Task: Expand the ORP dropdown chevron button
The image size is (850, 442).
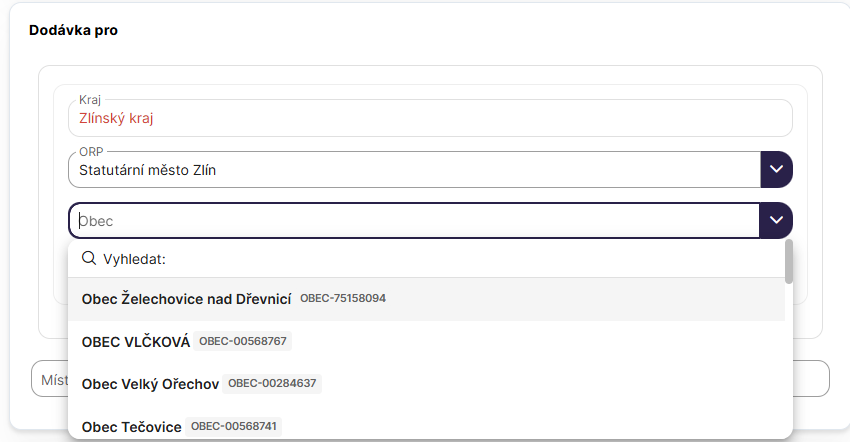Action: point(776,169)
